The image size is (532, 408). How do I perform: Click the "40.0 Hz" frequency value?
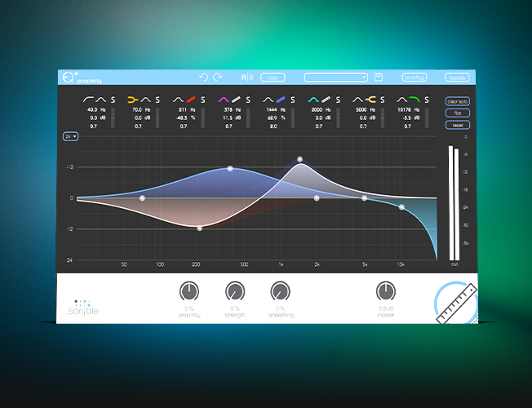point(96,109)
